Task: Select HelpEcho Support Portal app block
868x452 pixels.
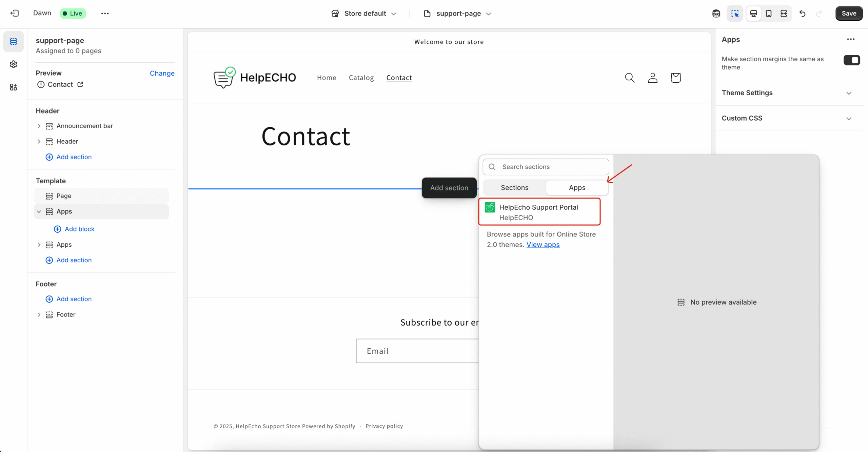Action: (x=539, y=212)
